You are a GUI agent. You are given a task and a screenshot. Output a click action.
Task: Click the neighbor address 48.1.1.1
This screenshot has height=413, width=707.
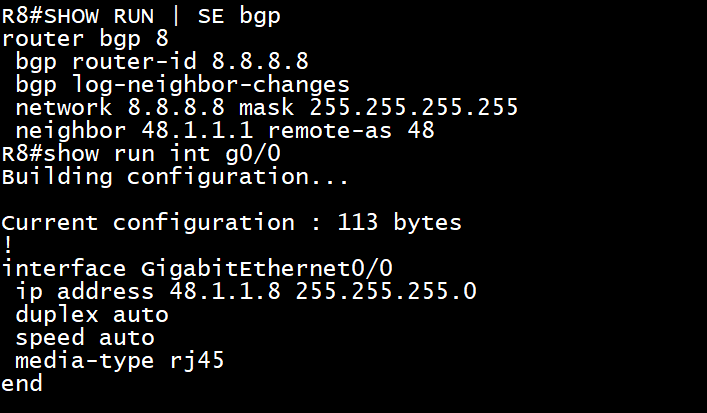(x=197, y=131)
